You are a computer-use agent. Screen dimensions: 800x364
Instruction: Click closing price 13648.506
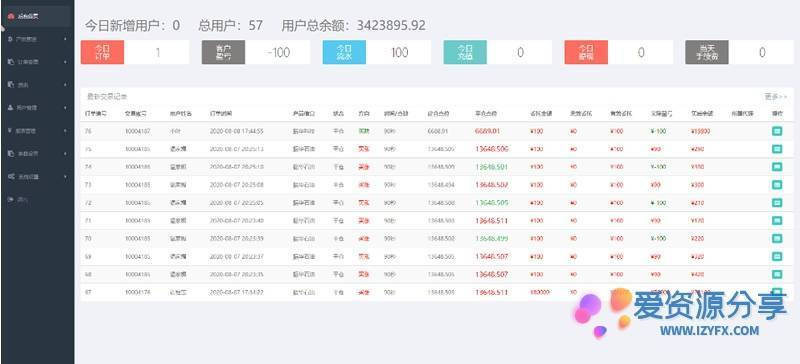(491, 149)
